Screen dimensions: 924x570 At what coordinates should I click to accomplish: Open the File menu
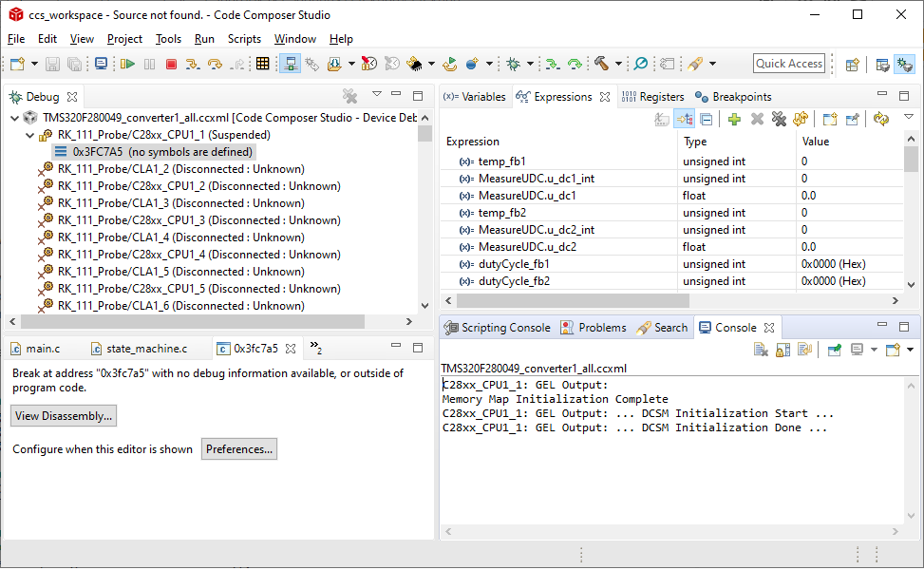pos(16,39)
